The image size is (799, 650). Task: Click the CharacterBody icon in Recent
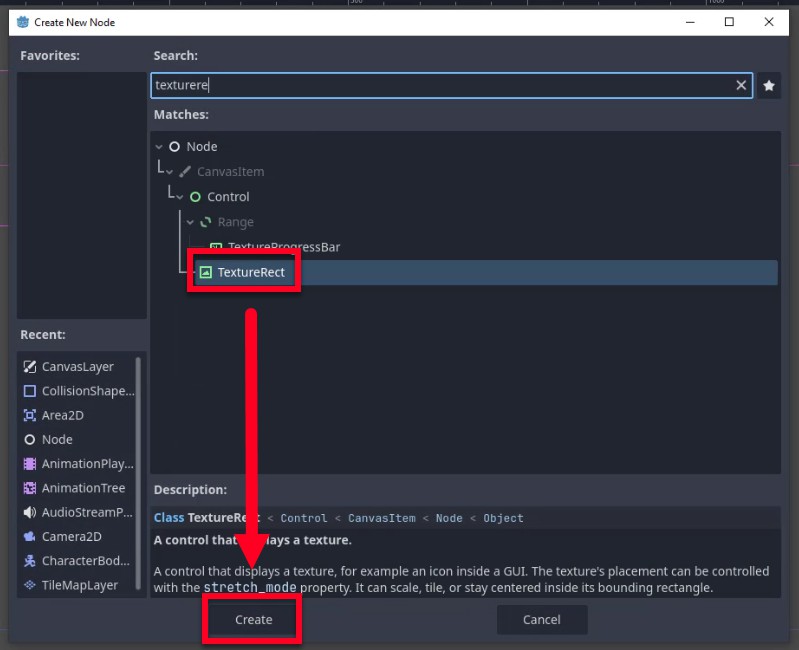click(30, 561)
